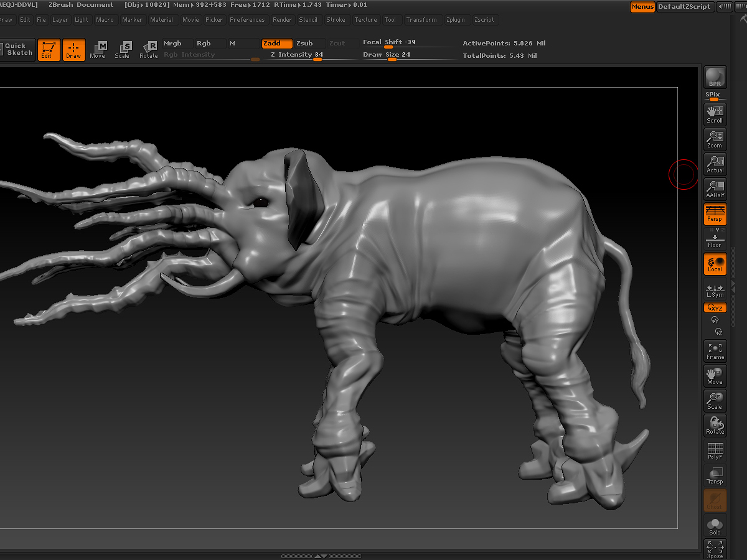
Task: Activate top-shelf Rotate mode
Action: click(x=149, y=50)
